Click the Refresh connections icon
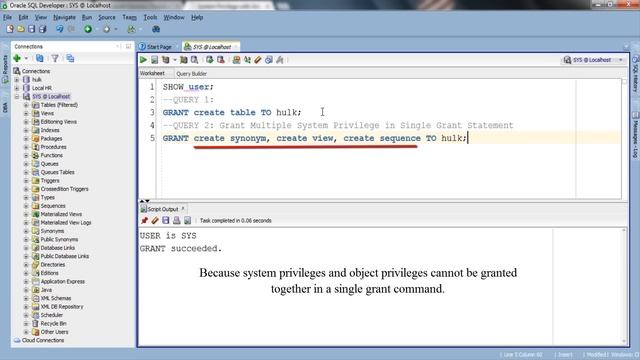 tap(40, 58)
